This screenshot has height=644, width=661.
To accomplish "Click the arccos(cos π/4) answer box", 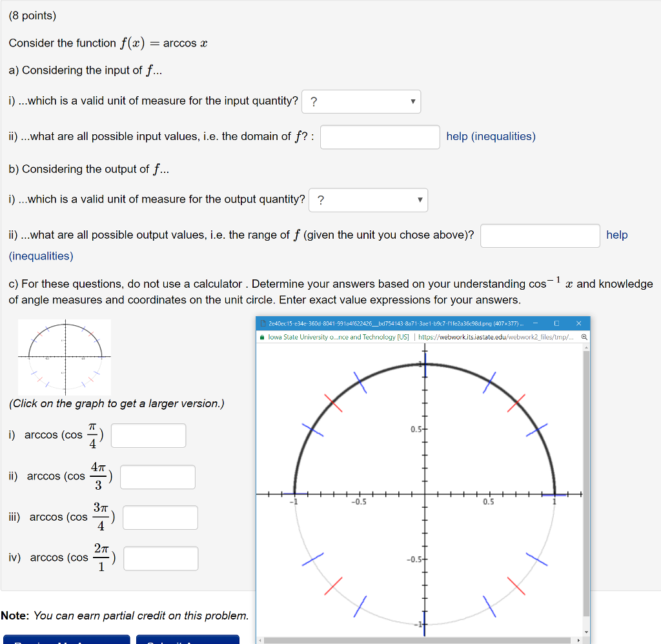I will (148, 435).
